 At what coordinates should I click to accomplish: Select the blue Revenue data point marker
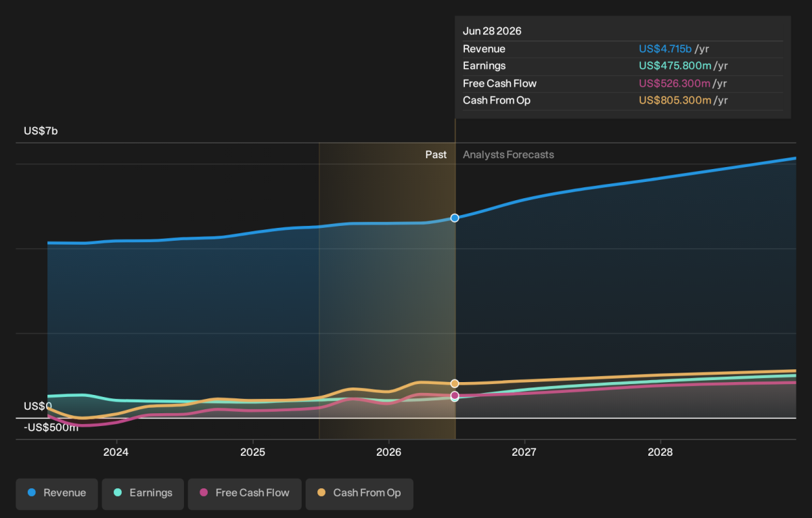point(455,218)
